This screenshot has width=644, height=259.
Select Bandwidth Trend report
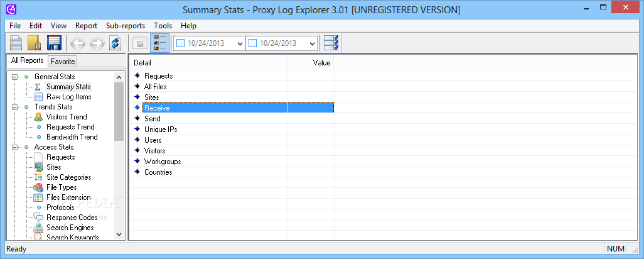tap(72, 137)
